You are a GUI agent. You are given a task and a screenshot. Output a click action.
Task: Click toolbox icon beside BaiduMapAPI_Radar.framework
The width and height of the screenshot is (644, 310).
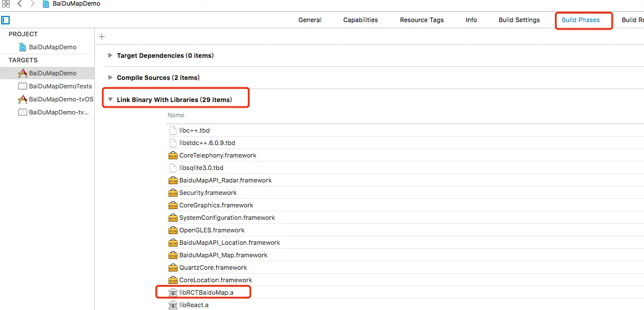click(172, 180)
